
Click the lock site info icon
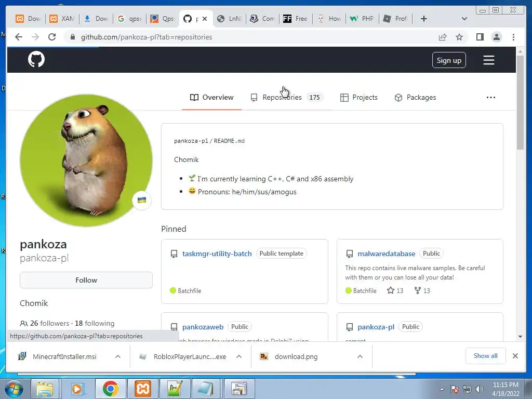[72, 37]
